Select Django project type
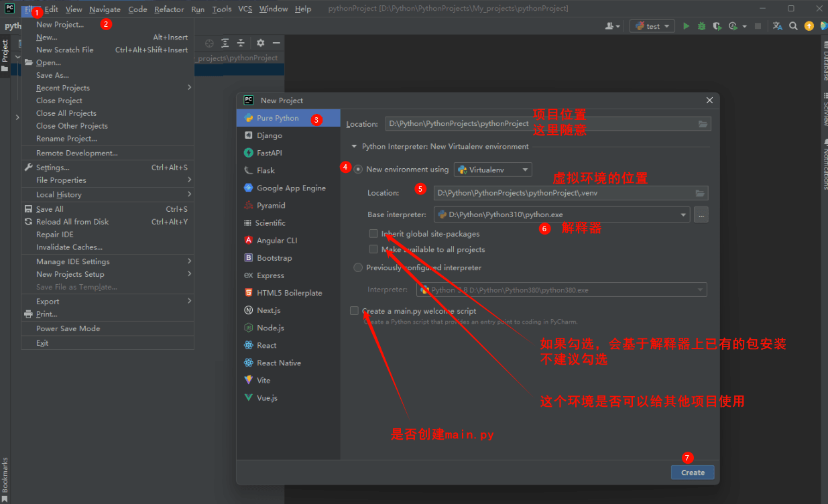This screenshot has width=828, height=504. tap(288, 135)
